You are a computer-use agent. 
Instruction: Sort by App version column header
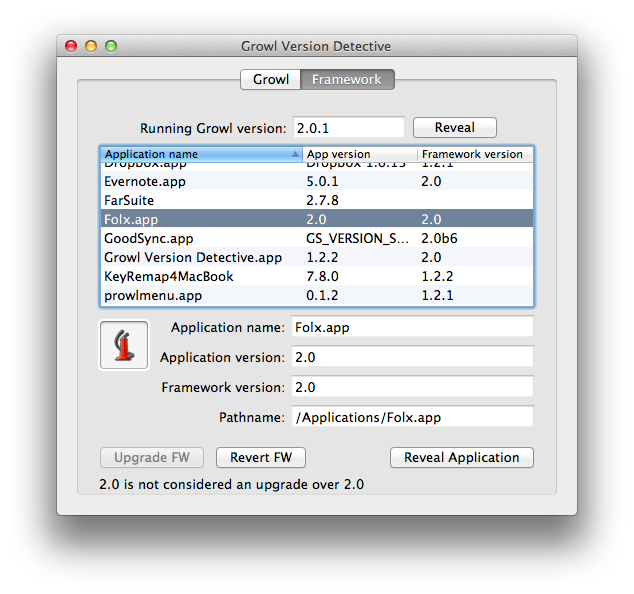click(360, 154)
